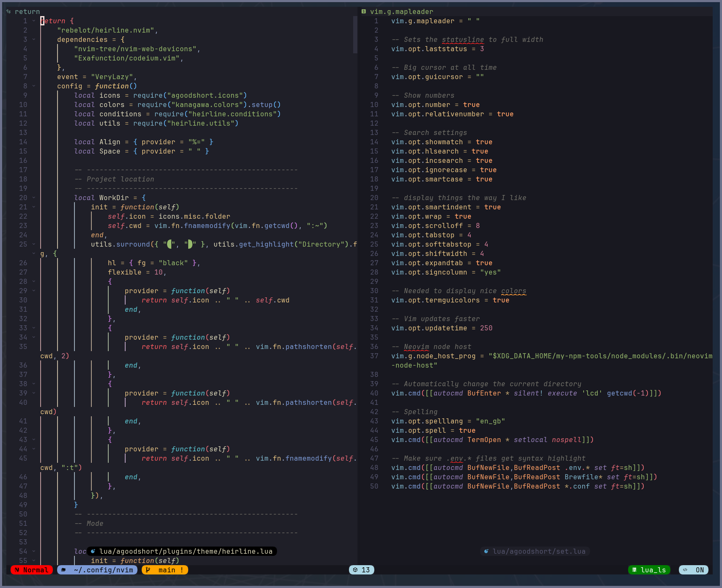Click the Lua icon before the heirline.lua path
This screenshot has width=722, height=588.
[x=93, y=551]
